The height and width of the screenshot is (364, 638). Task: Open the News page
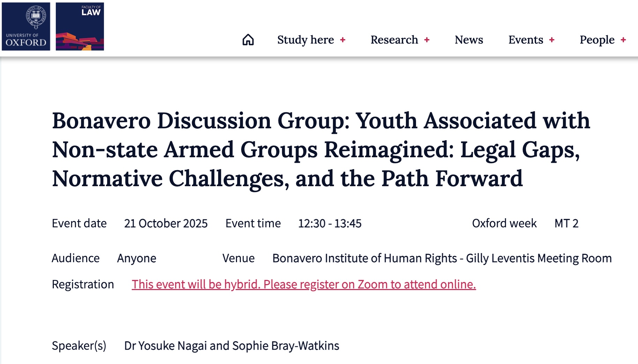pyautogui.click(x=469, y=40)
